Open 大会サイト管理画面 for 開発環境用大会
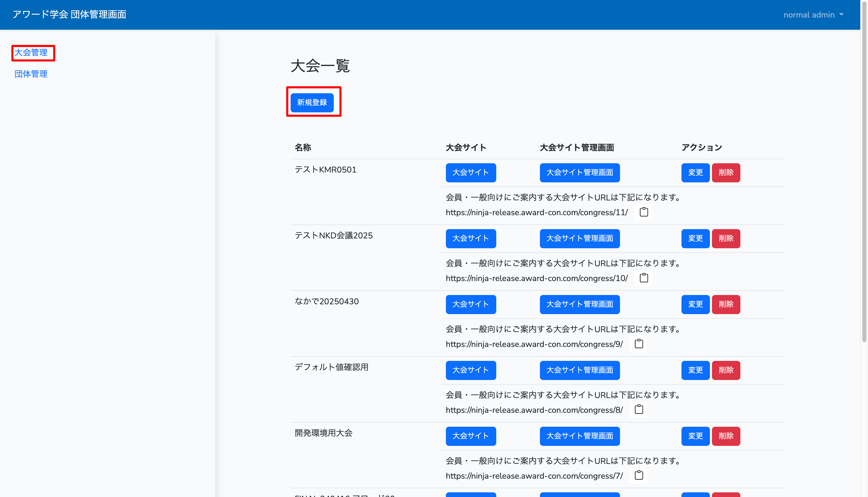This screenshot has width=868, height=497. pos(579,436)
